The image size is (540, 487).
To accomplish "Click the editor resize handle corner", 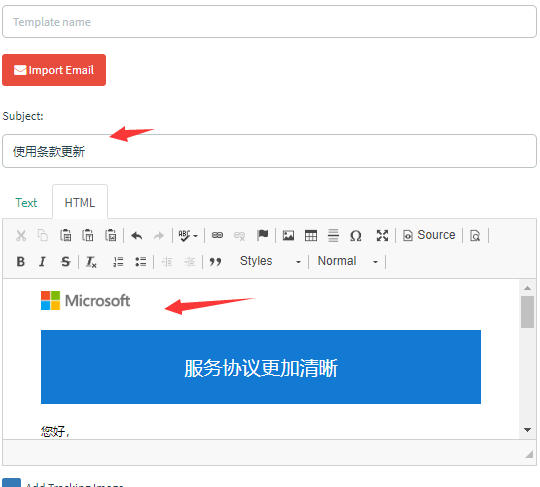I will (x=529, y=455).
